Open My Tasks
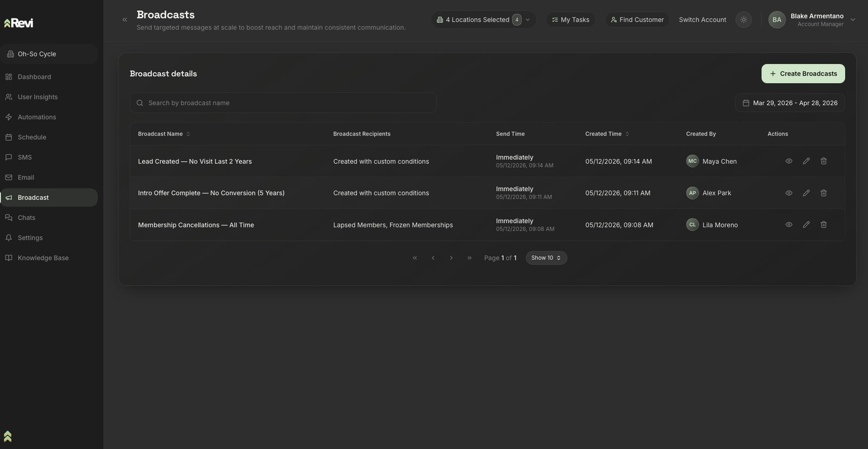Screen dimensions: 868x449 (x=571, y=20)
